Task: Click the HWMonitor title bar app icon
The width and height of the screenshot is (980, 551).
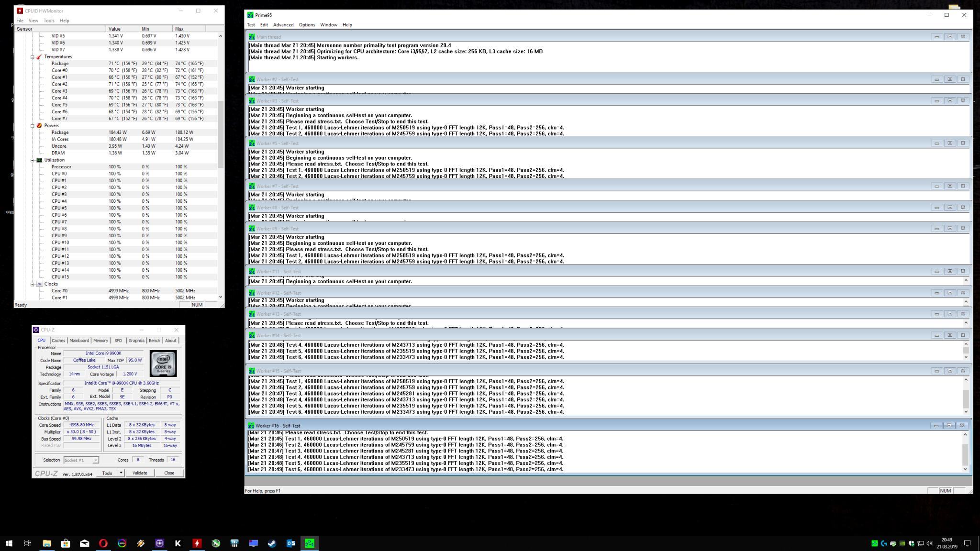Action: 20,11
